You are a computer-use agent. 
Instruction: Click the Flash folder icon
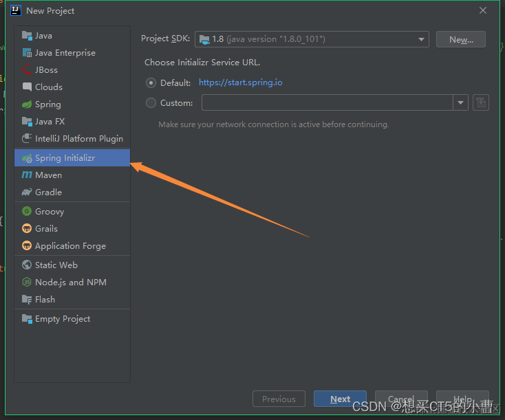(27, 299)
